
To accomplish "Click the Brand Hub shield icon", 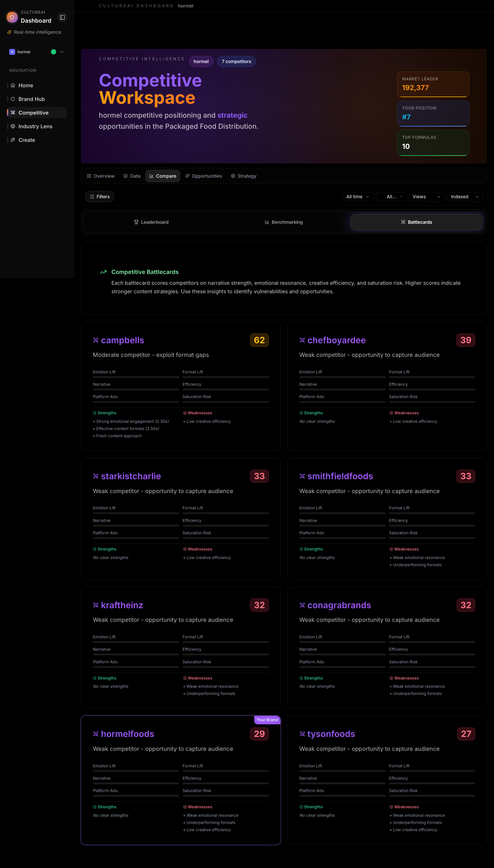I will pos(13,99).
